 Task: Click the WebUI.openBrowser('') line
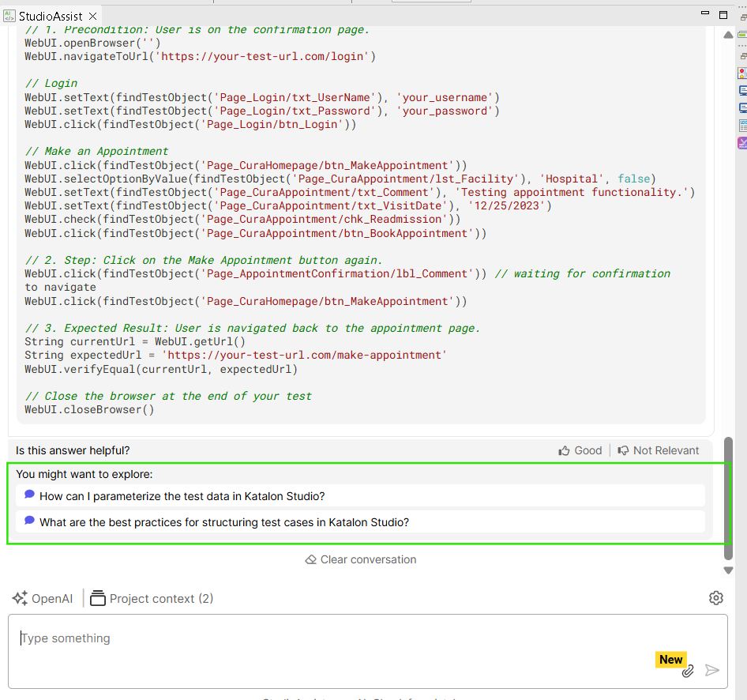tap(93, 43)
